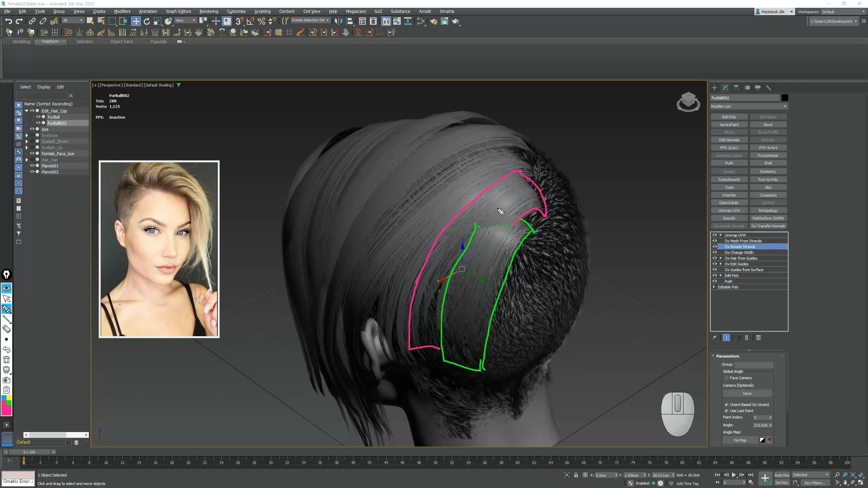Screen dimensions: 868x488
Task: Expand the Editable Poly stack entry
Action: [x=714, y=287]
